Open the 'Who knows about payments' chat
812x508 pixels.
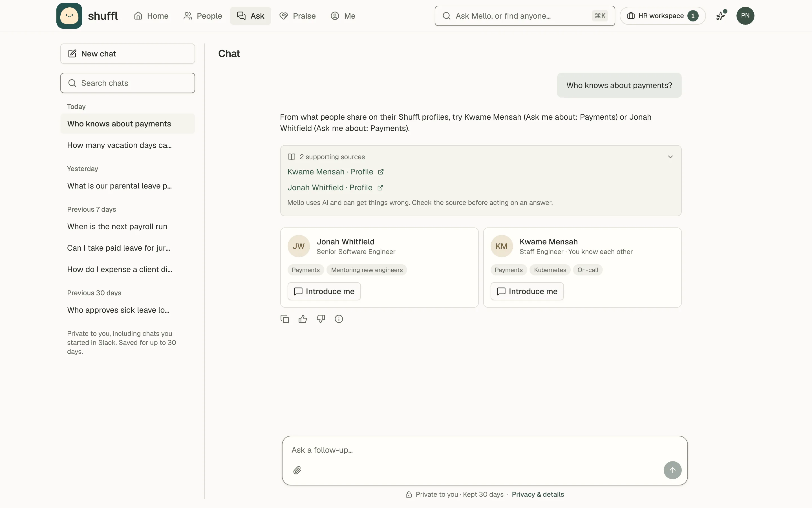(127, 124)
